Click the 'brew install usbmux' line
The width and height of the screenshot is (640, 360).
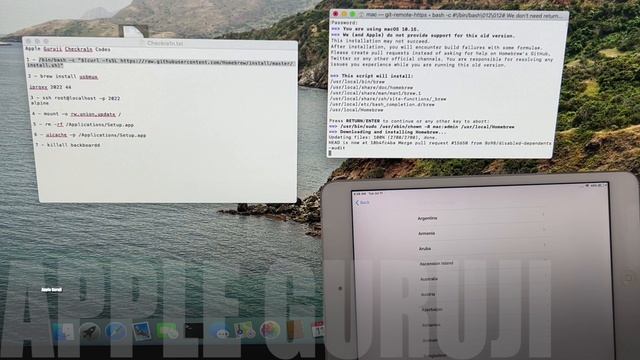point(63,77)
